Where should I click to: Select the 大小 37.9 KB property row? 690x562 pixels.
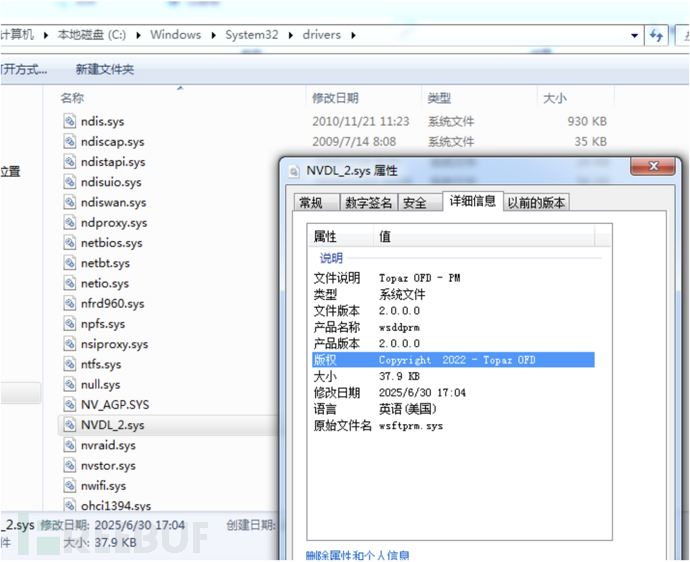(x=453, y=376)
